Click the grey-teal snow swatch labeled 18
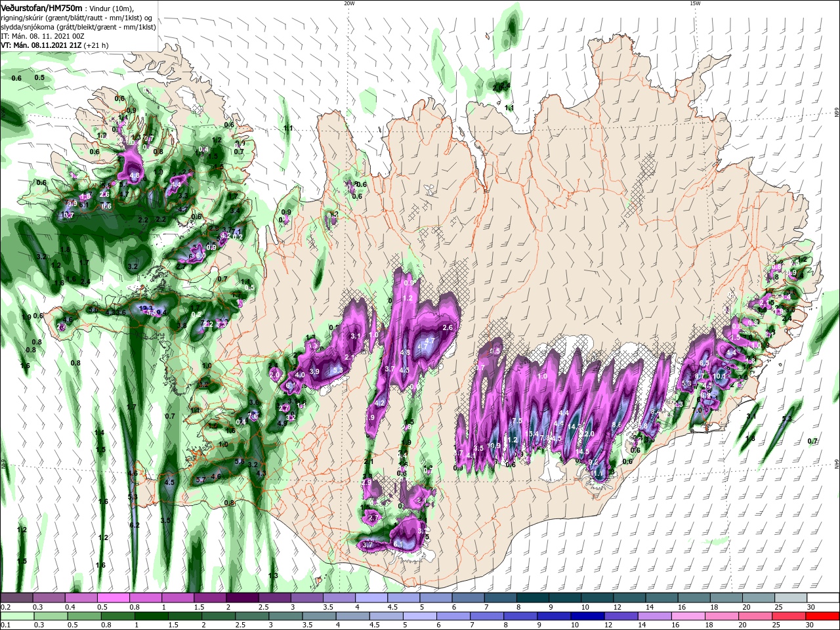Image resolution: width=840 pixels, height=630 pixels. click(726, 597)
